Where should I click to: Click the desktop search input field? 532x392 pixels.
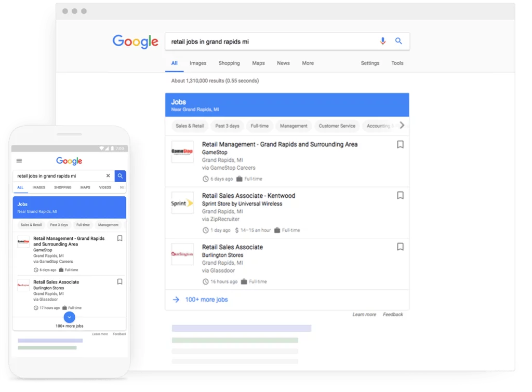(x=270, y=42)
